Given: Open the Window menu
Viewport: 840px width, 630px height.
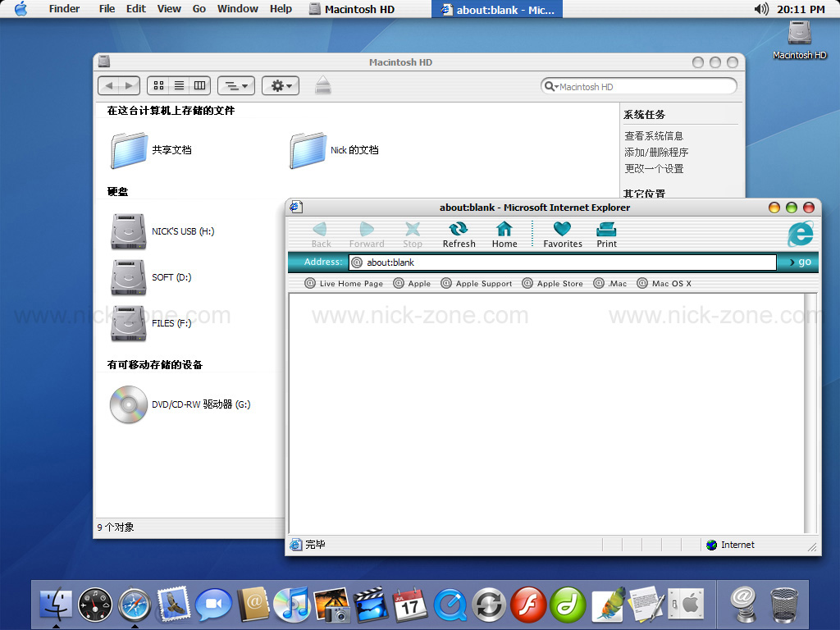Looking at the screenshot, I should click(238, 8).
